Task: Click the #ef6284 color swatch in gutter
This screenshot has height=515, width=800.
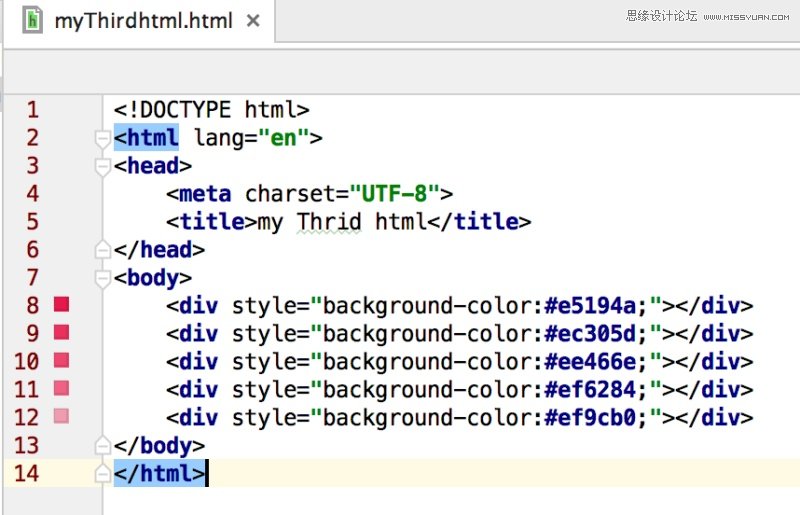Action: (x=61, y=389)
